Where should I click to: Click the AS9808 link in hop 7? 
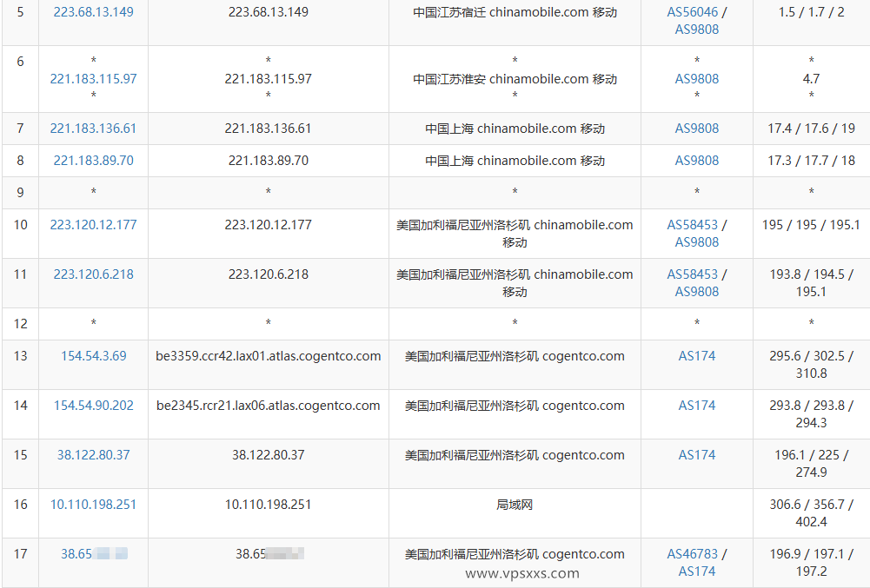pos(697,128)
